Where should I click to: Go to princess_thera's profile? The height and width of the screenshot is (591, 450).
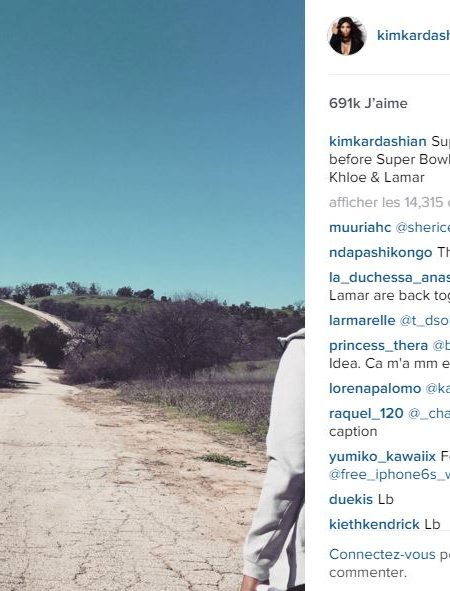point(378,345)
